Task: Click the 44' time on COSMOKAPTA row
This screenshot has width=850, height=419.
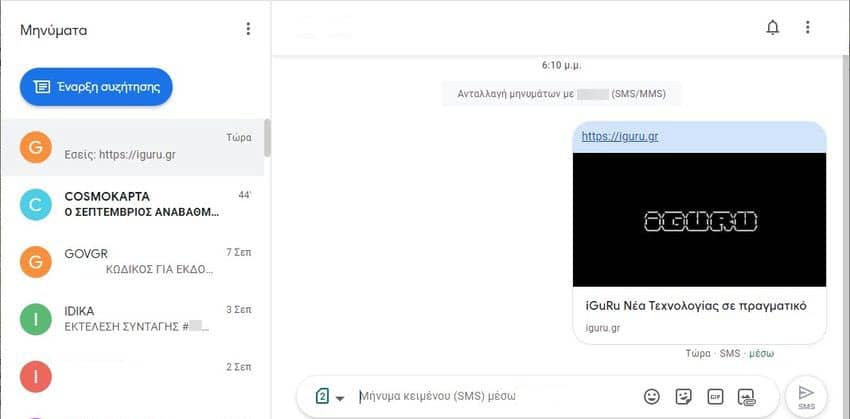Action: click(244, 195)
